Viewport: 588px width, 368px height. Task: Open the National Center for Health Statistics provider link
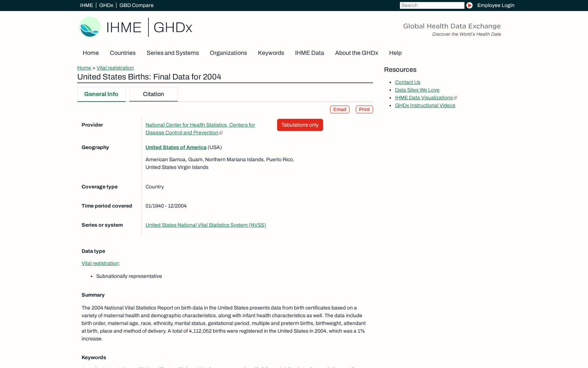point(200,129)
